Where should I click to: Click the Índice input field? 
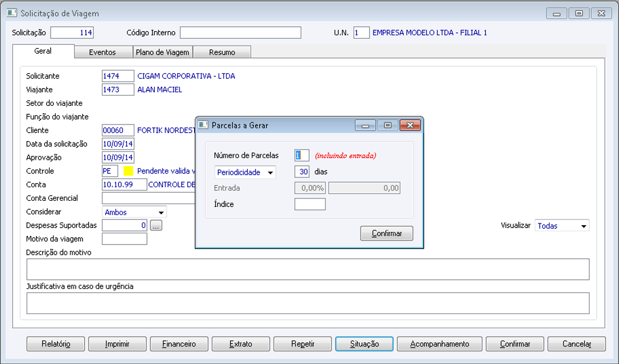click(310, 204)
